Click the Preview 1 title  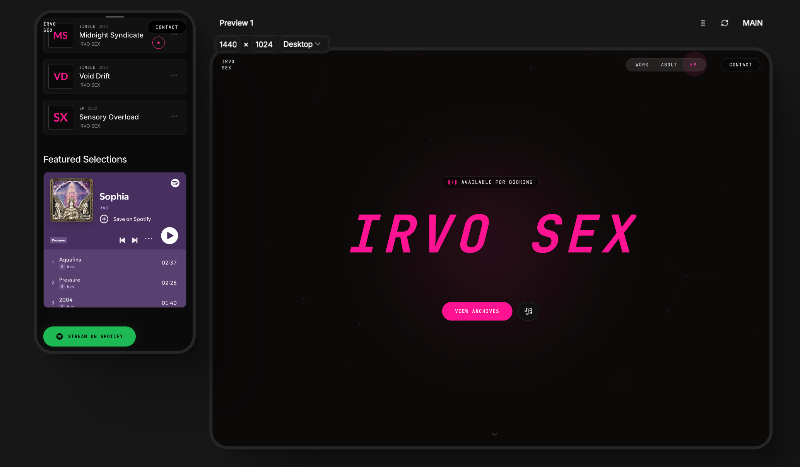[x=236, y=23]
